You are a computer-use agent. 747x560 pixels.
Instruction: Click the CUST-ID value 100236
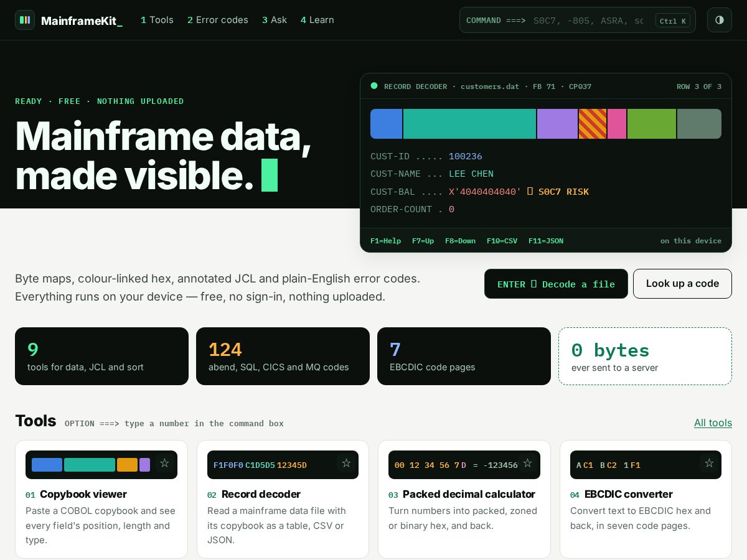(466, 157)
